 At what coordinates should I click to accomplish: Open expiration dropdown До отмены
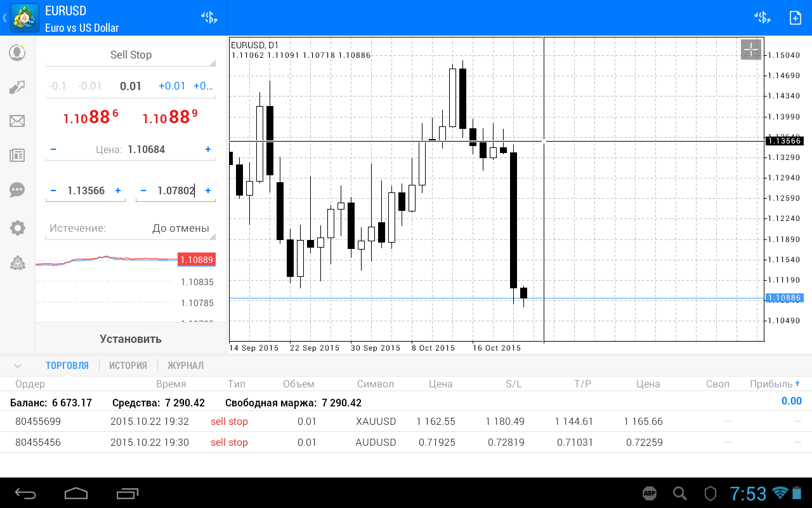tap(131, 229)
